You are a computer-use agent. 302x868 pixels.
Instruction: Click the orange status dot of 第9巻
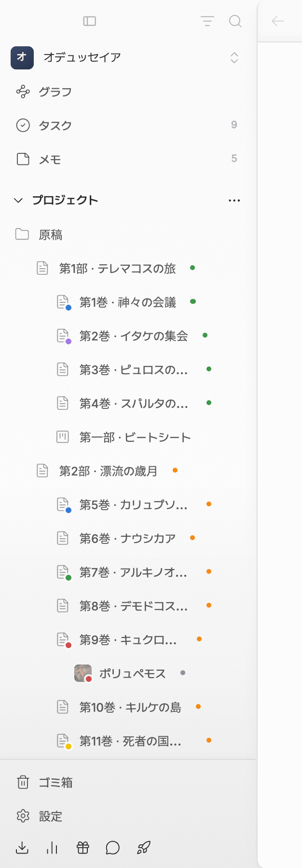coord(199,639)
